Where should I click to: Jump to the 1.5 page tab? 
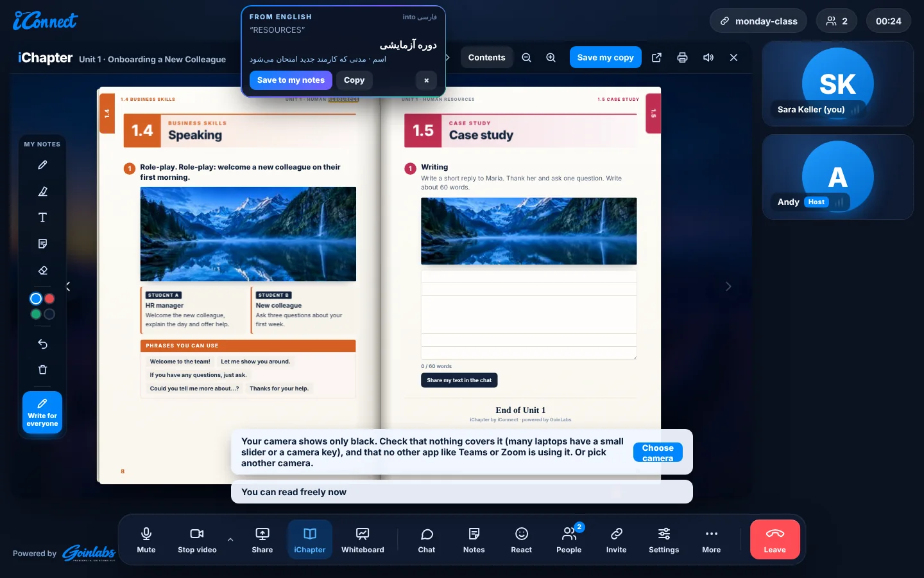pos(653,114)
